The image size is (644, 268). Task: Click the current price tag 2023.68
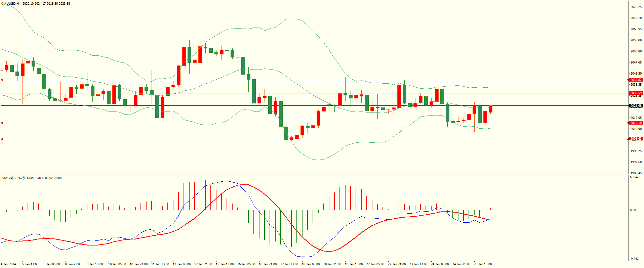pos(636,106)
